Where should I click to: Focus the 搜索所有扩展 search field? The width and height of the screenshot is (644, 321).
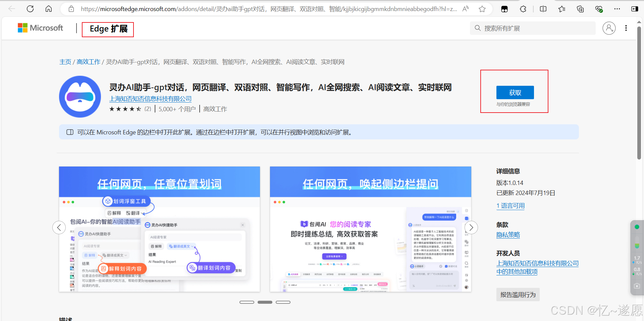pyautogui.click(x=533, y=28)
